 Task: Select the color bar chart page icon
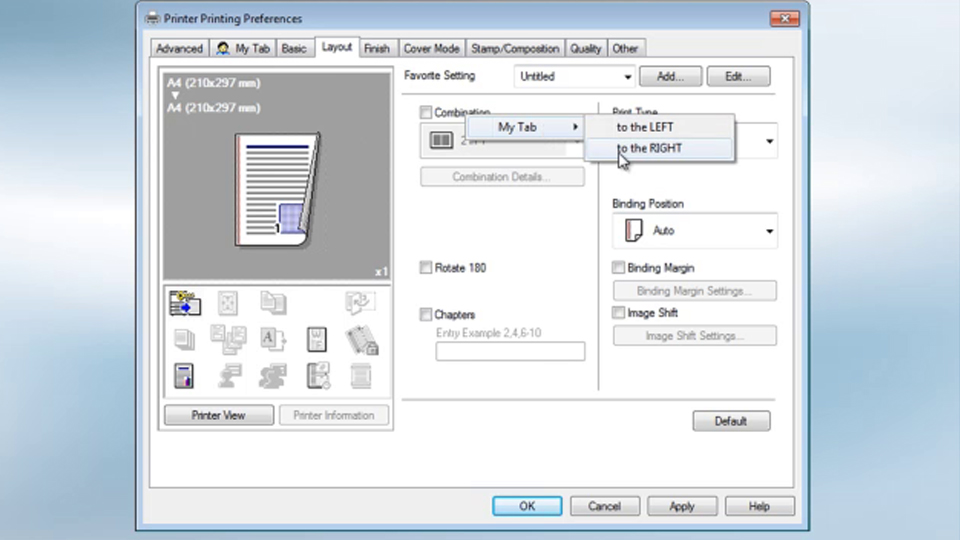coord(184,376)
